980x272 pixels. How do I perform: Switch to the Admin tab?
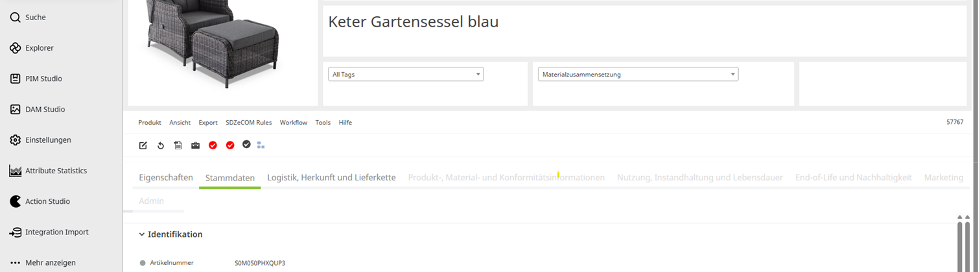151,201
